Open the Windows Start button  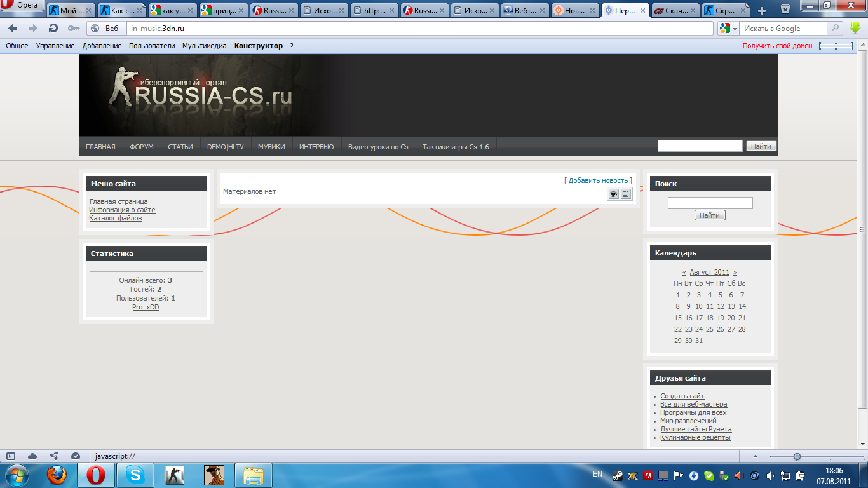tap(17, 475)
